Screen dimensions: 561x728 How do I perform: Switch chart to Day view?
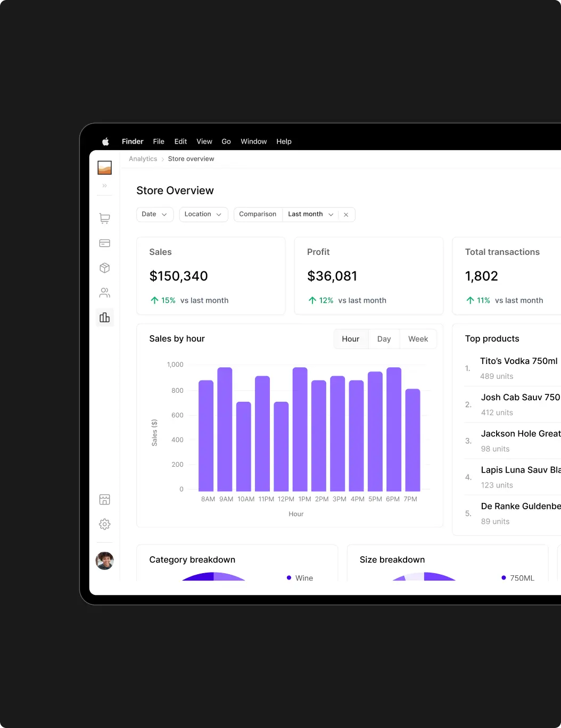tap(384, 339)
